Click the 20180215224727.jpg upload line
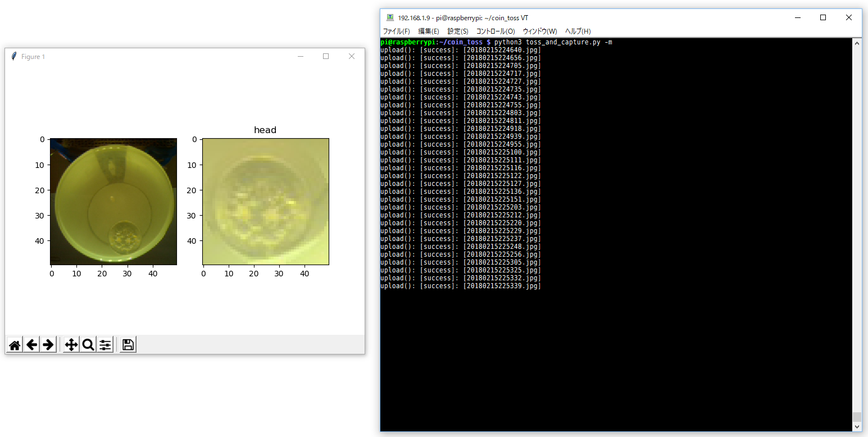Image resolution: width=868 pixels, height=437 pixels. pyautogui.click(x=461, y=81)
